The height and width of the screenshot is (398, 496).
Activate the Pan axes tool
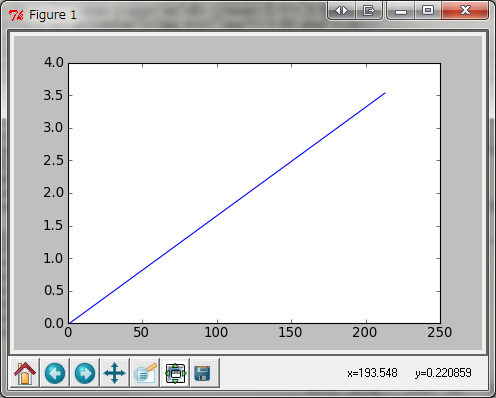click(115, 373)
